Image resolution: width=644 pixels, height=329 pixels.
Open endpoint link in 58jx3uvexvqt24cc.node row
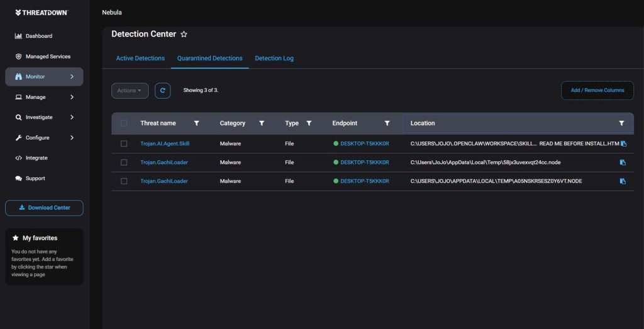pyautogui.click(x=364, y=163)
